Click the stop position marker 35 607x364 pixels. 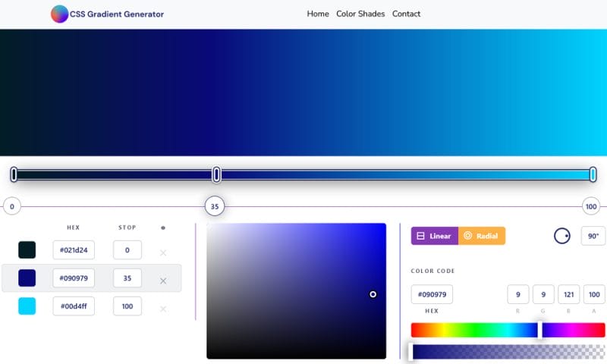215,206
